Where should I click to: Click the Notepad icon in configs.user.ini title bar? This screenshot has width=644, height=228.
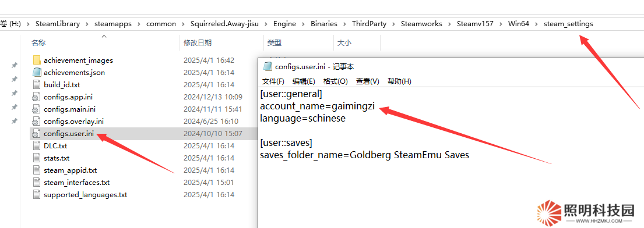268,66
